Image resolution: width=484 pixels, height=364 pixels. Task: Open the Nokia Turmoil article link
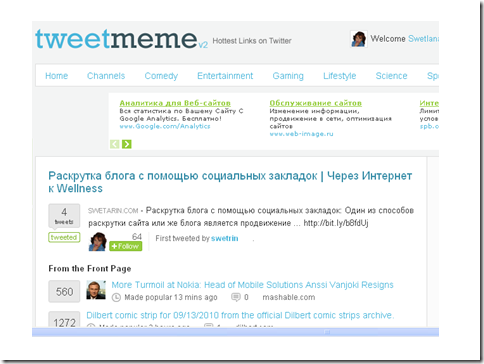click(252, 285)
